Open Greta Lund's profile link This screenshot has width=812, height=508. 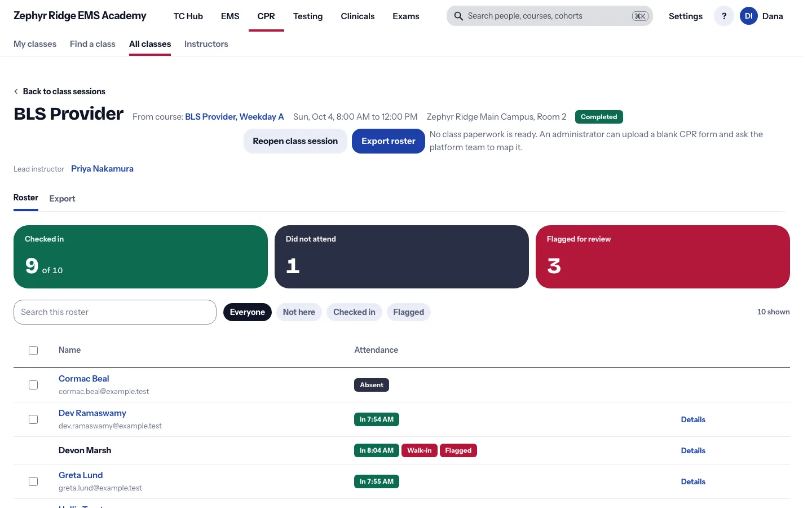point(81,475)
